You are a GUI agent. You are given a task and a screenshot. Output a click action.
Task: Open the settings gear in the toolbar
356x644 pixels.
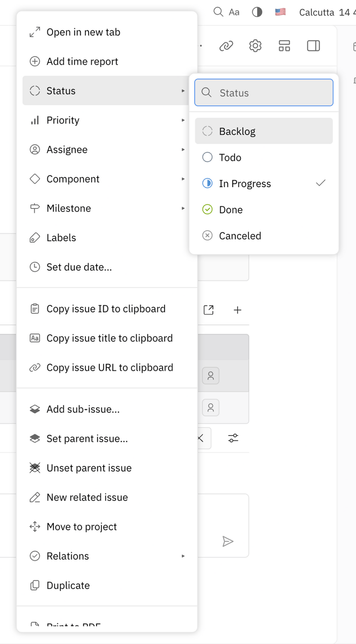(255, 46)
